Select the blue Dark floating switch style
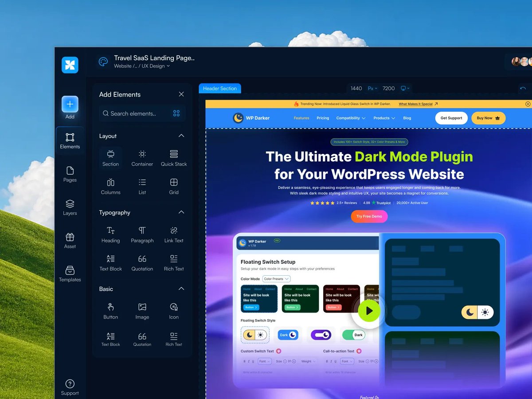Screen dimensions: 532x399 pos(288,335)
